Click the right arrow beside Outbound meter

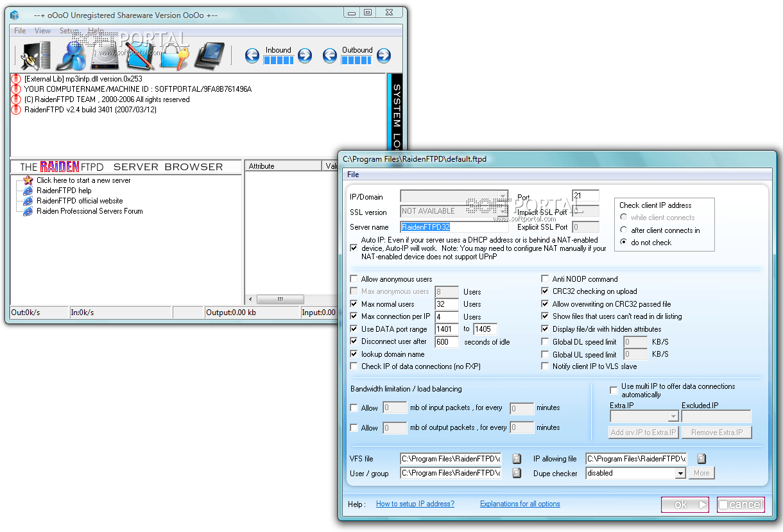pos(384,56)
